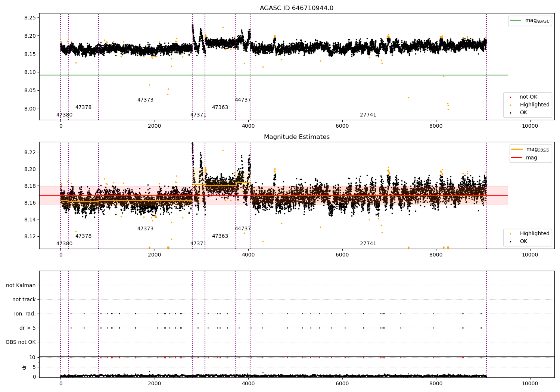Click the 8.12 y-axis tick in middle plot
560x392 pixels.
coord(30,236)
